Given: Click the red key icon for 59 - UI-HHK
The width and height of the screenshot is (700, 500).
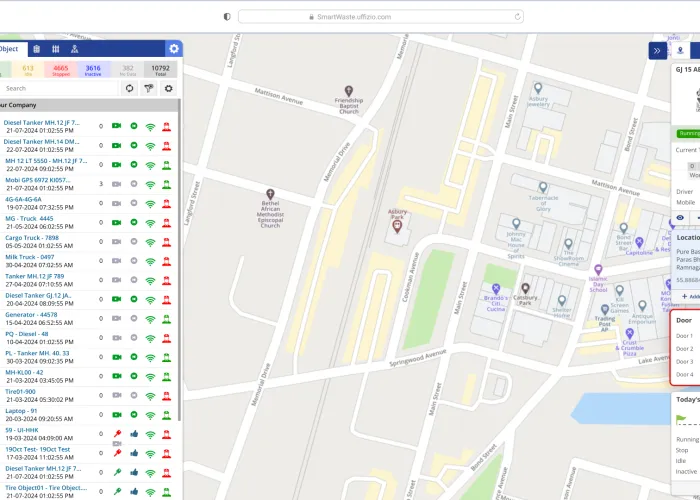Looking at the screenshot, I should (116, 434).
